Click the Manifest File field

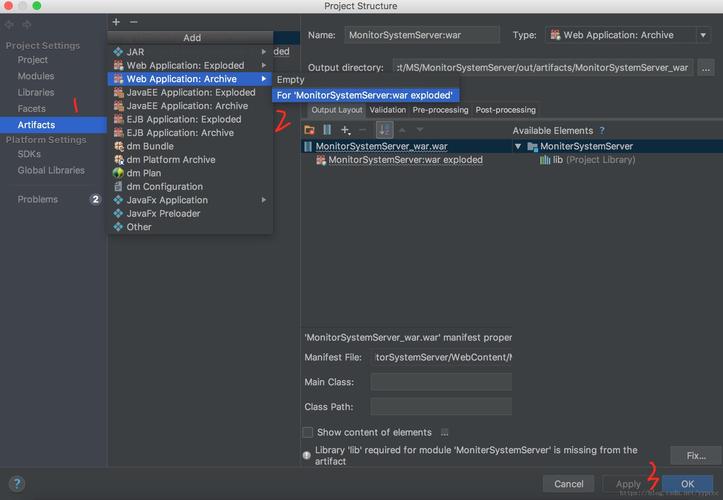tap(441, 357)
